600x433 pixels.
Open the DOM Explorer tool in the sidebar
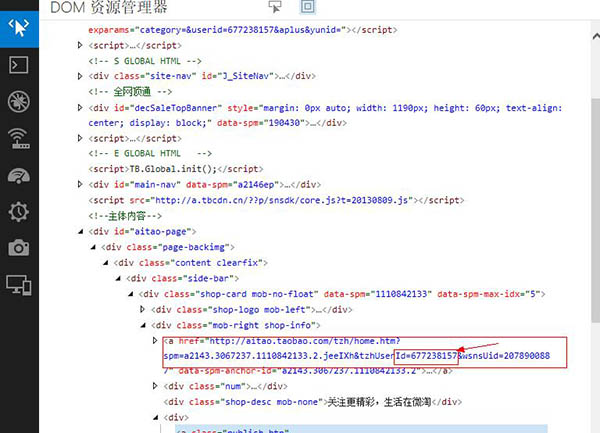(x=19, y=28)
